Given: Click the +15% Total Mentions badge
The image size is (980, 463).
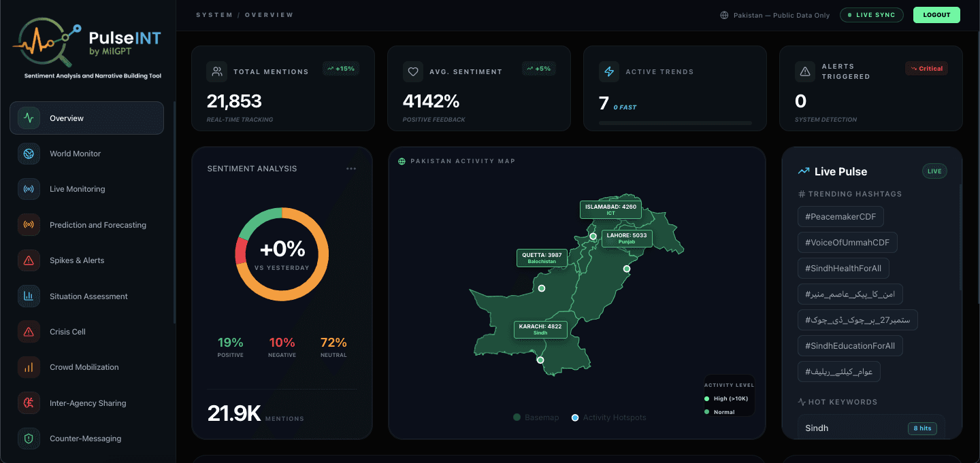Looking at the screenshot, I should click(x=341, y=68).
